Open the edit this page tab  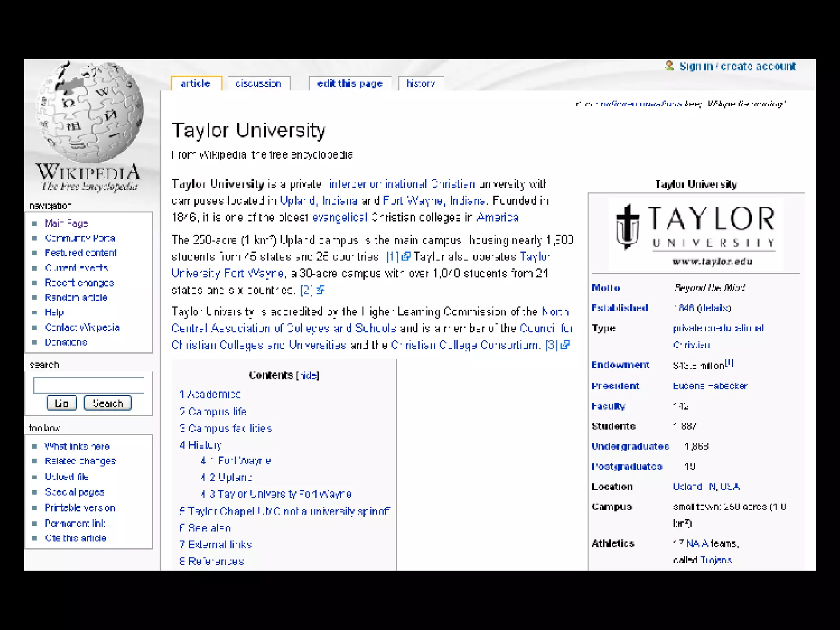[350, 84]
